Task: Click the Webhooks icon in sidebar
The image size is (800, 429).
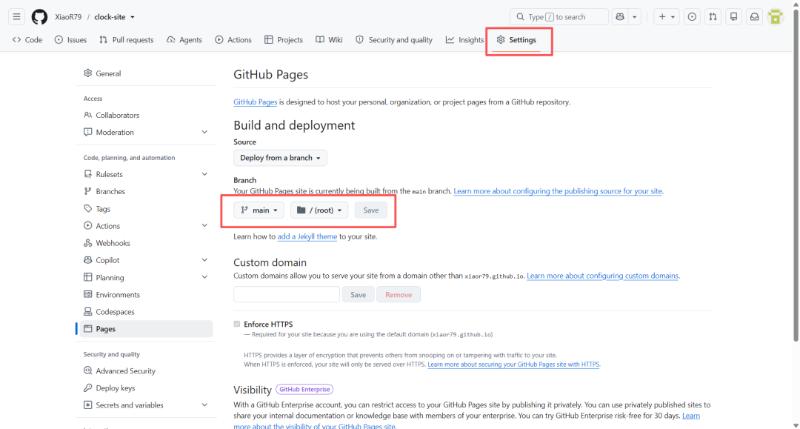Action: pos(88,243)
